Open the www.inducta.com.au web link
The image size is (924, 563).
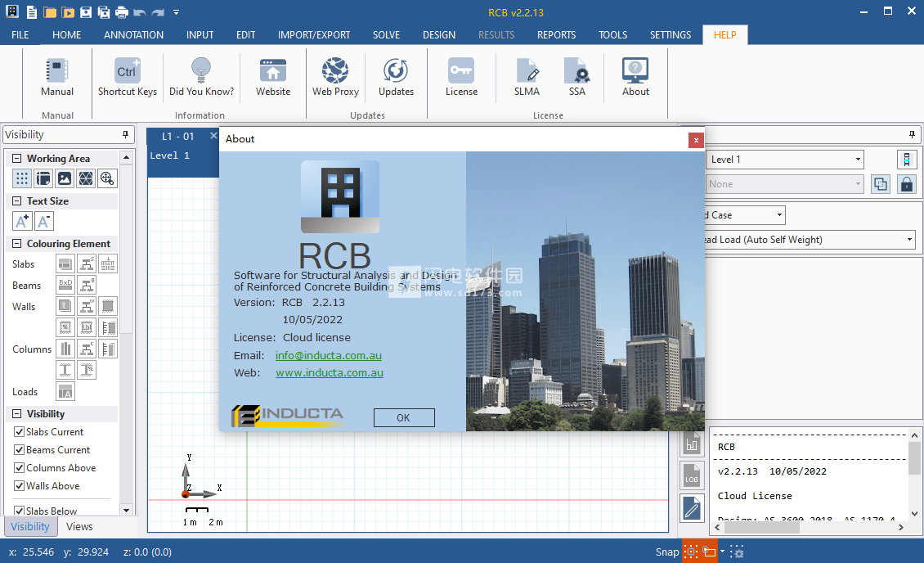(330, 372)
